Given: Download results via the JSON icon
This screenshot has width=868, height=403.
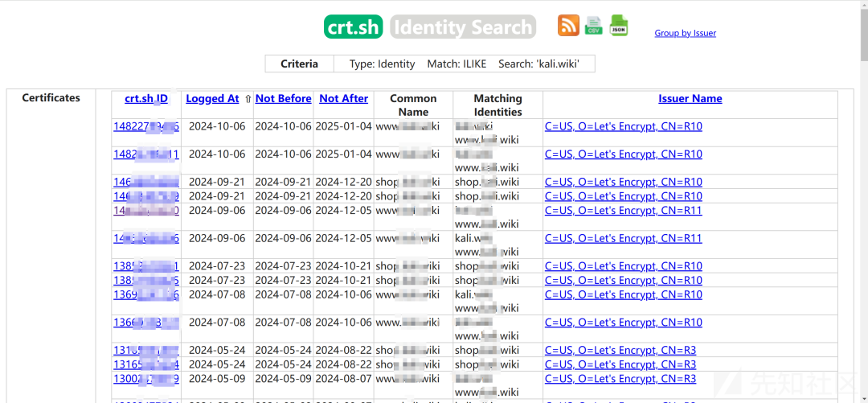Looking at the screenshot, I should click(619, 26).
